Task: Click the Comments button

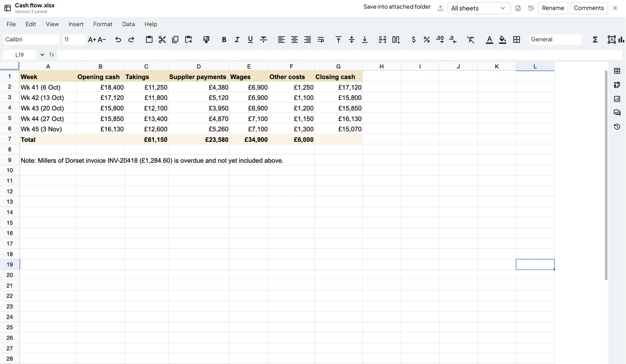Action: [588, 8]
